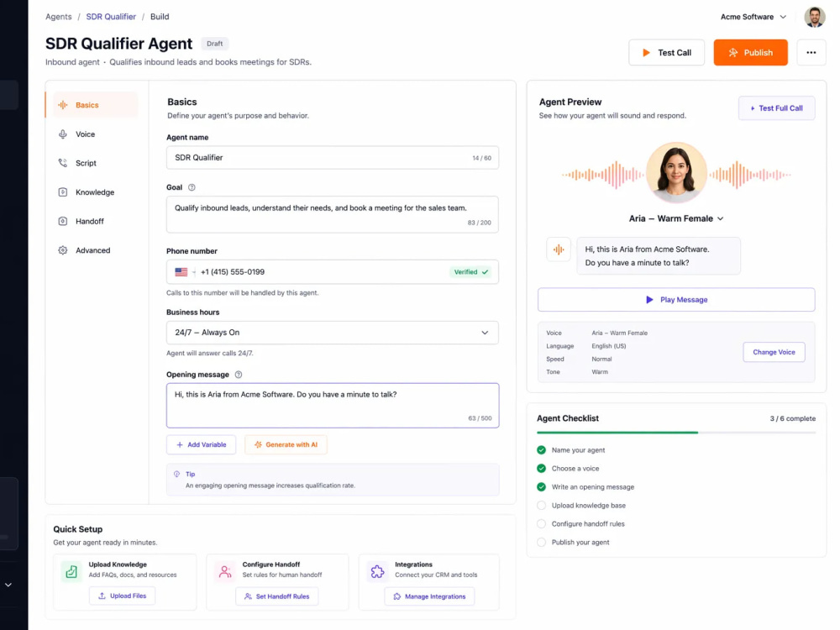Screen dimensions: 840x630
Task: Open the three-dot more options menu
Action: (x=811, y=52)
